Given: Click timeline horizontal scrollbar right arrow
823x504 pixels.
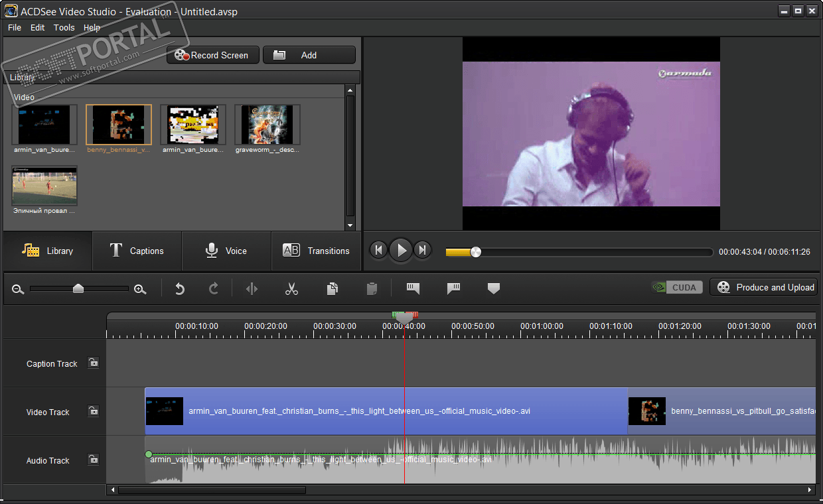Looking at the screenshot, I should [810, 490].
